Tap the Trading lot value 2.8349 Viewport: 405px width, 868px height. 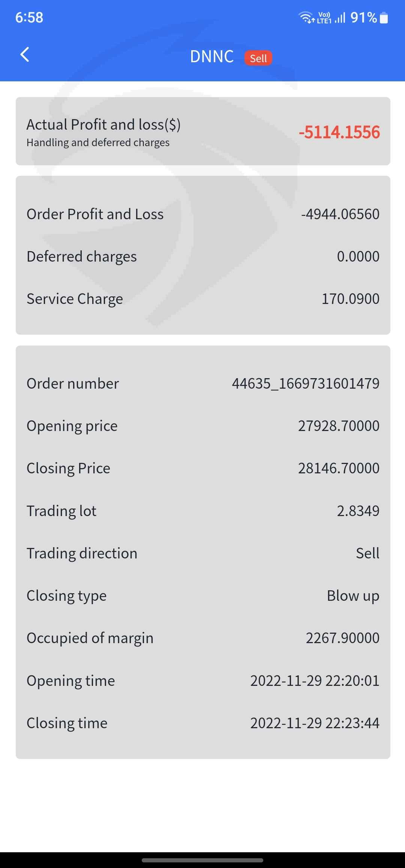tap(358, 511)
